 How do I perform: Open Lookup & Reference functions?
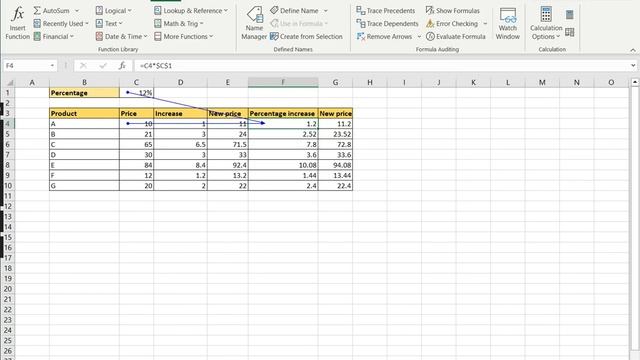(191, 11)
